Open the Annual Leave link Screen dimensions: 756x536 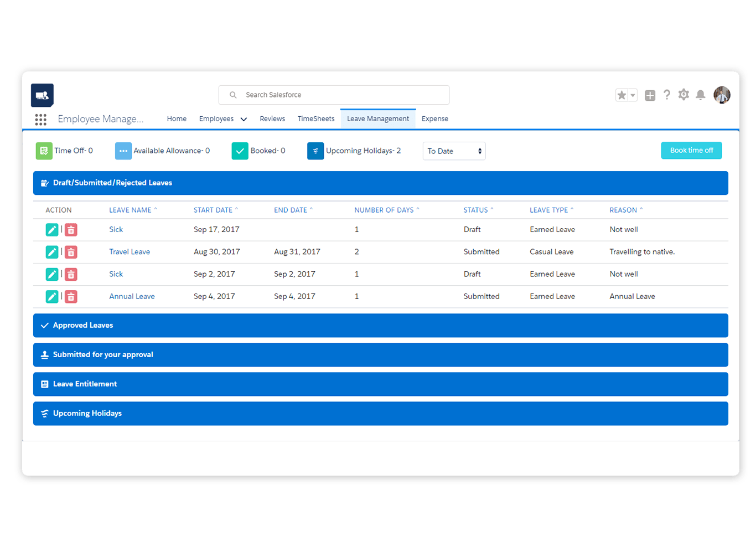132,297
